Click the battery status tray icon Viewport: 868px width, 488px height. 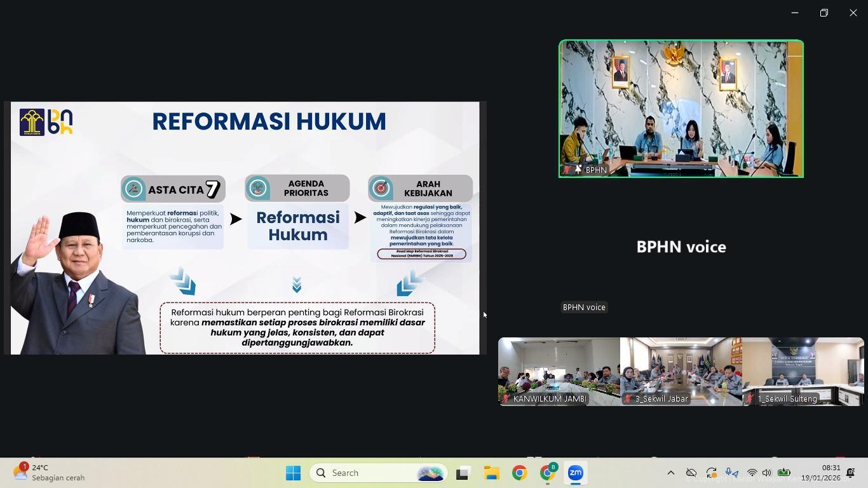[784, 473]
